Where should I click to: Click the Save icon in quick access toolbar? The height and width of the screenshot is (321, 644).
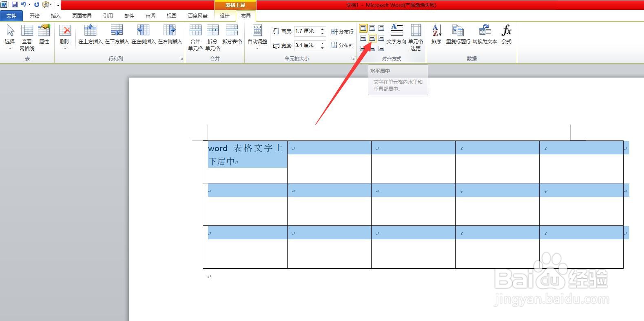coord(15,4)
